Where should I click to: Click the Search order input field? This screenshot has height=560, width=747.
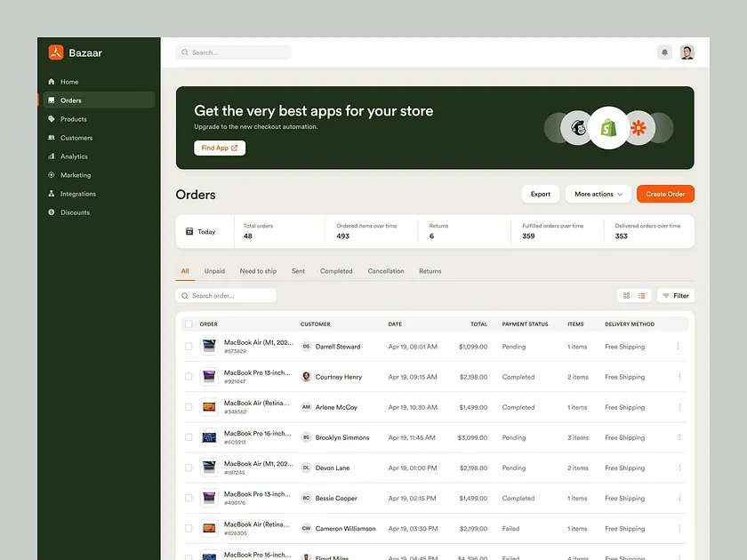point(226,296)
